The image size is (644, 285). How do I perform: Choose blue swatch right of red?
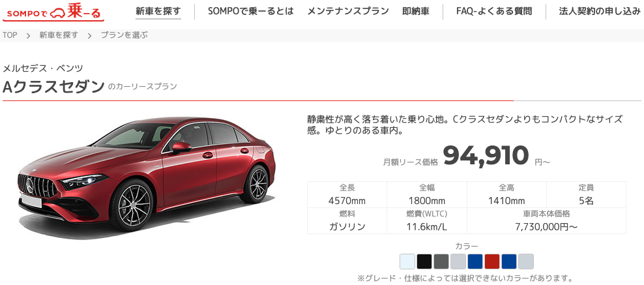point(509,261)
